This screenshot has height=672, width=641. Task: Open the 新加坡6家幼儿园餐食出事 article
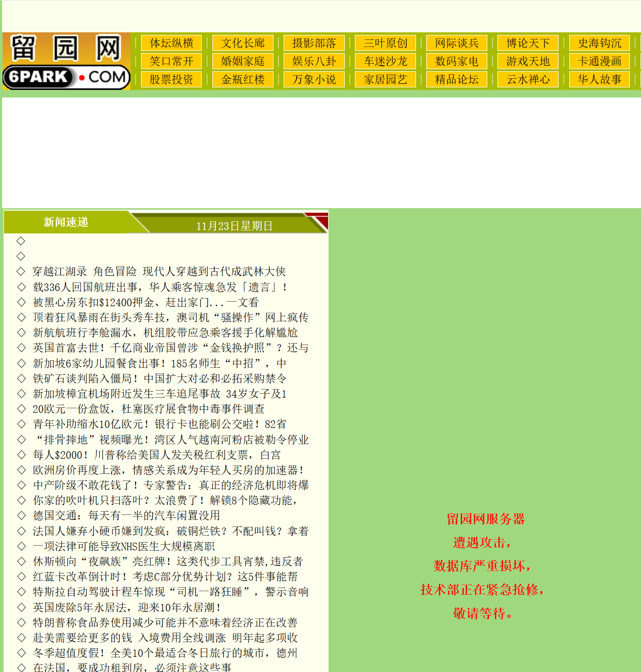159,363
